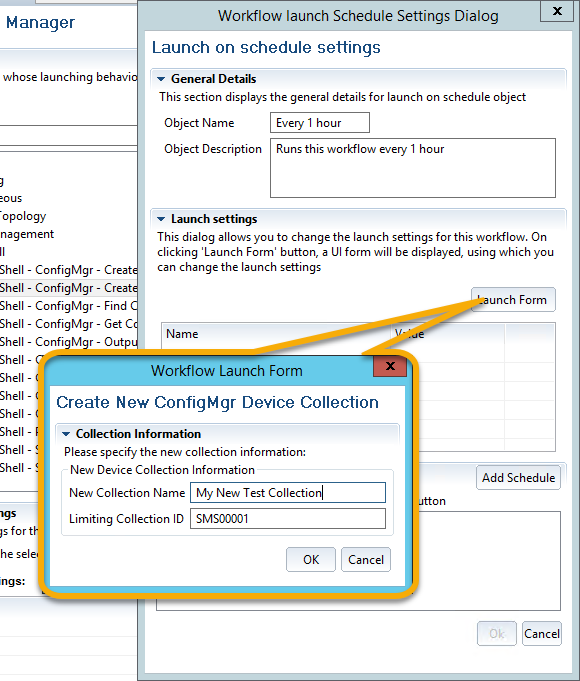The width and height of the screenshot is (580, 681).
Task: Select the 'ConfigMgr - Get Co' workflow row
Action: point(69,324)
